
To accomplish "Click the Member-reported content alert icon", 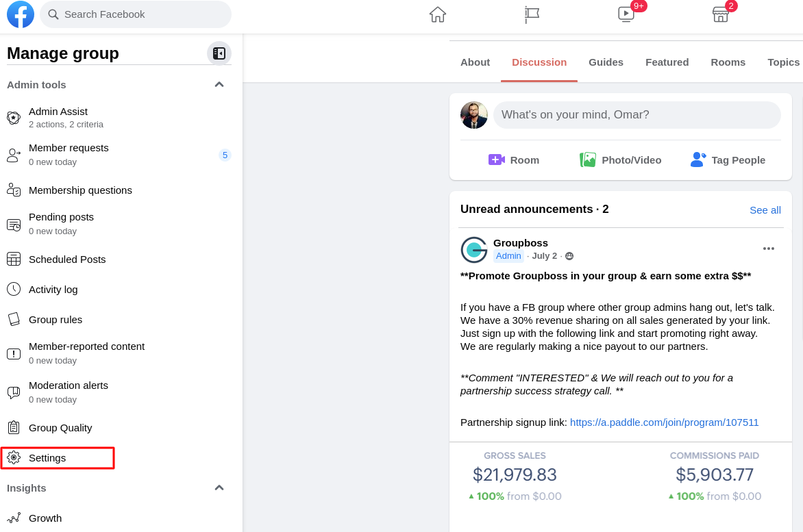I will 14,353.
